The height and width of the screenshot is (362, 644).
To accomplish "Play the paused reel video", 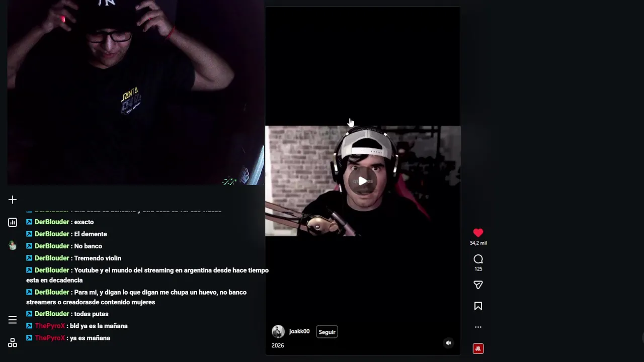I will pos(362,181).
